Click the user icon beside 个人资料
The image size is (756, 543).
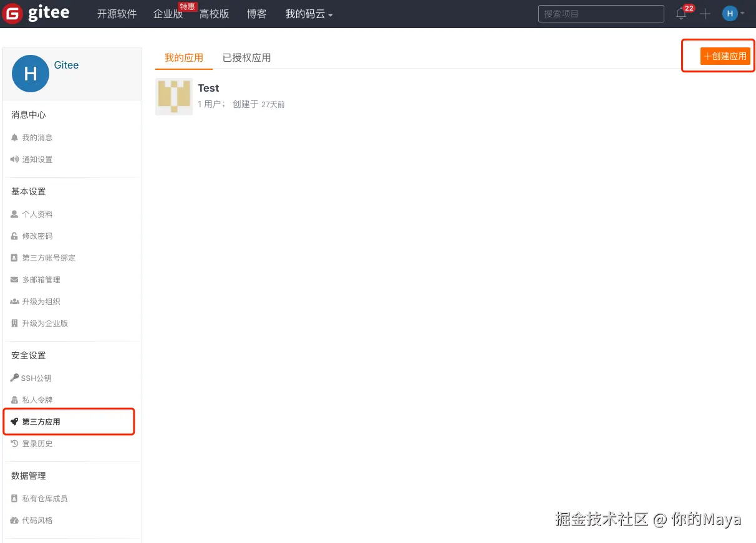click(14, 214)
